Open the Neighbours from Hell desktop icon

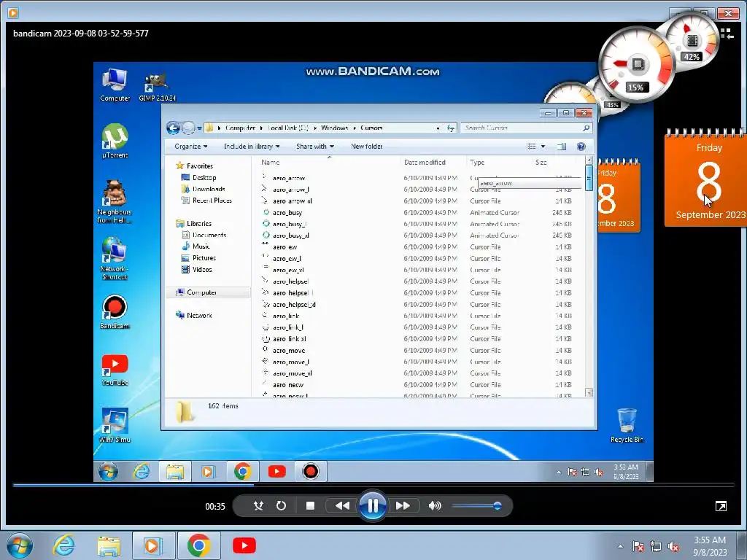click(115, 201)
